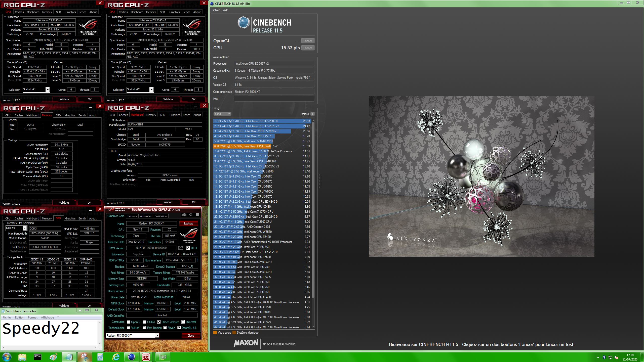The width and height of the screenshot is (644, 362).
Task: Click the Cinebench title bar app icon
Action: (212, 4)
